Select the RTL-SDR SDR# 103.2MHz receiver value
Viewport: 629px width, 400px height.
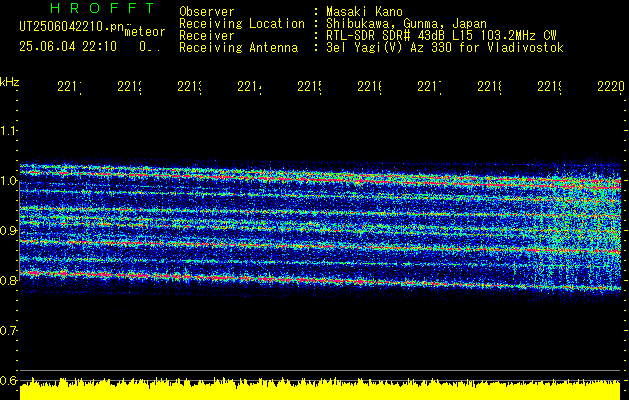point(441,36)
